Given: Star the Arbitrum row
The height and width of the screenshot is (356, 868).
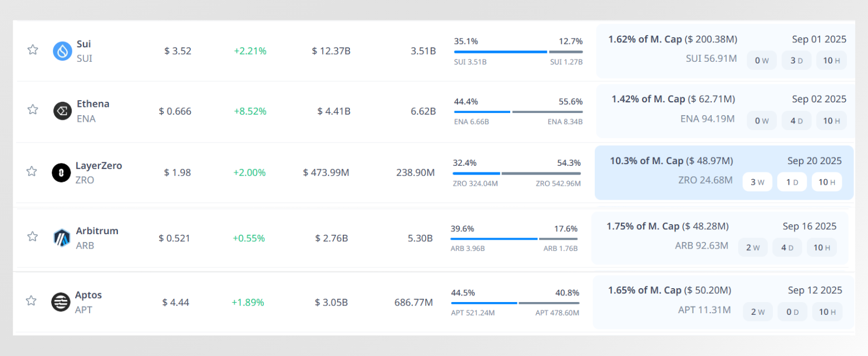Looking at the screenshot, I should click(x=32, y=236).
